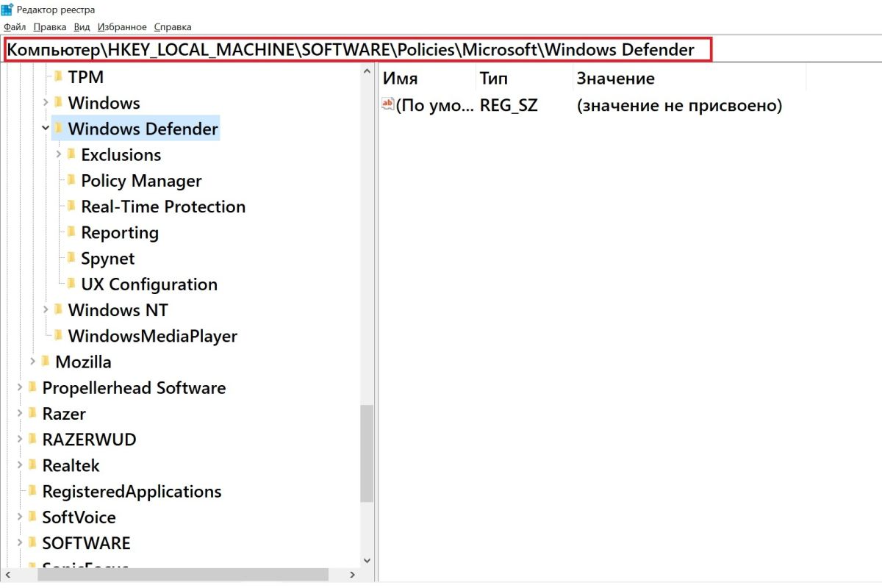This screenshot has height=588, width=882.
Task: Click the Real-Time Protection folder icon
Action: [x=71, y=207]
